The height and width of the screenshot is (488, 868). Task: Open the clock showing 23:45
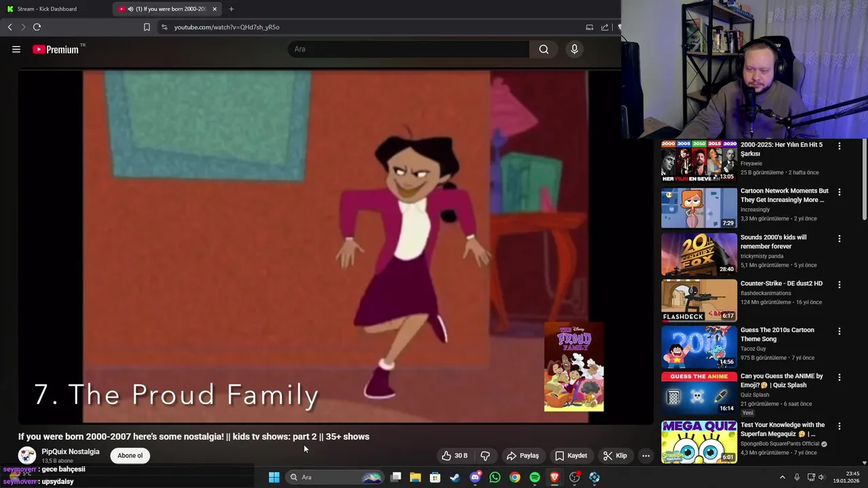pos(848,477)
